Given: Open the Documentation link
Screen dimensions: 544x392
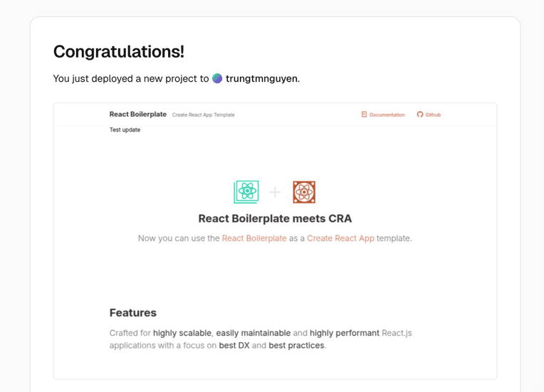Looking at the screenshot, I should pyautogui.click(x=383, y=115).
